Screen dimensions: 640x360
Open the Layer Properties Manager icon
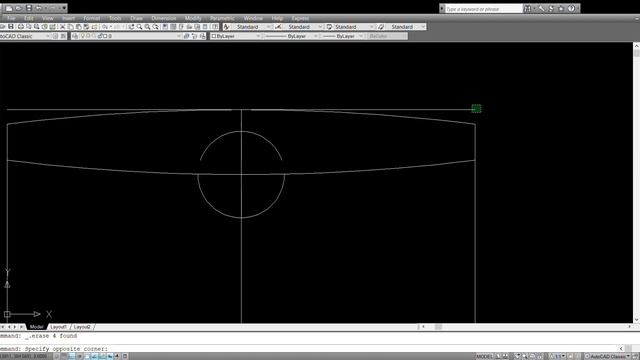pos(75,36)
